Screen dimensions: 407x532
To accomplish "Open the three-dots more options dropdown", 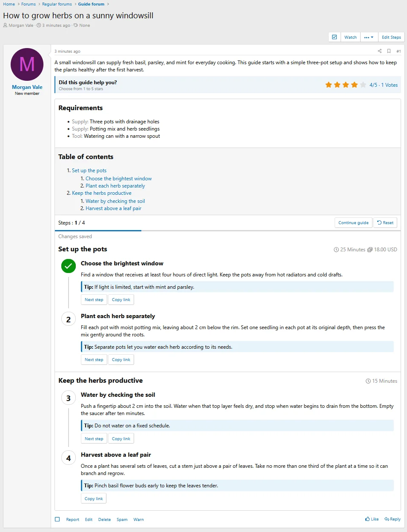I will pyautogui.click(x=369, y=37).
